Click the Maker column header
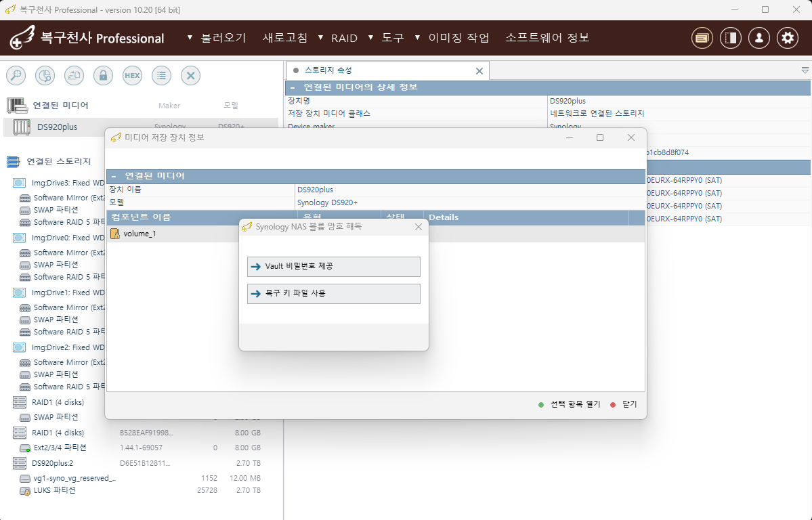Image resolution: width=812 pixels, height=520 pixels. (x=169, y=106)
